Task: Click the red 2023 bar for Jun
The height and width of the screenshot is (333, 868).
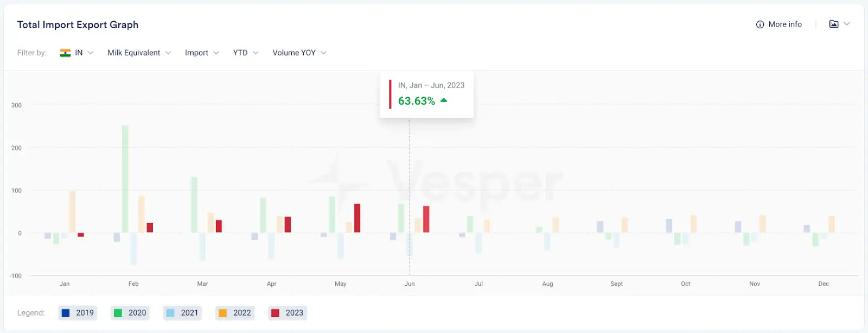Action: coord(426,219)
